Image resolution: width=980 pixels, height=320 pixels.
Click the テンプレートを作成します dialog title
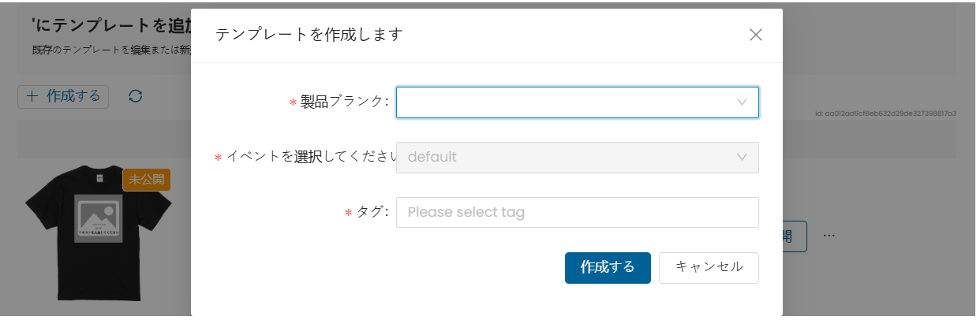[x=309, y=35]
